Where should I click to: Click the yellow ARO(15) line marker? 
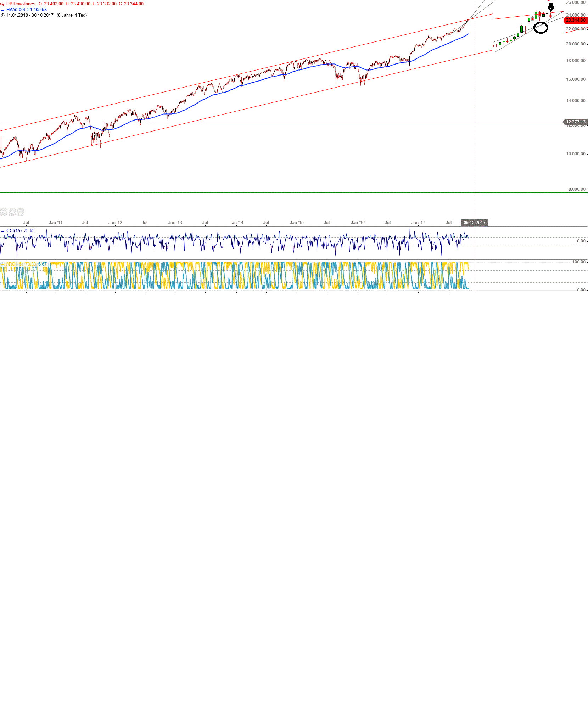click(3, 264)
